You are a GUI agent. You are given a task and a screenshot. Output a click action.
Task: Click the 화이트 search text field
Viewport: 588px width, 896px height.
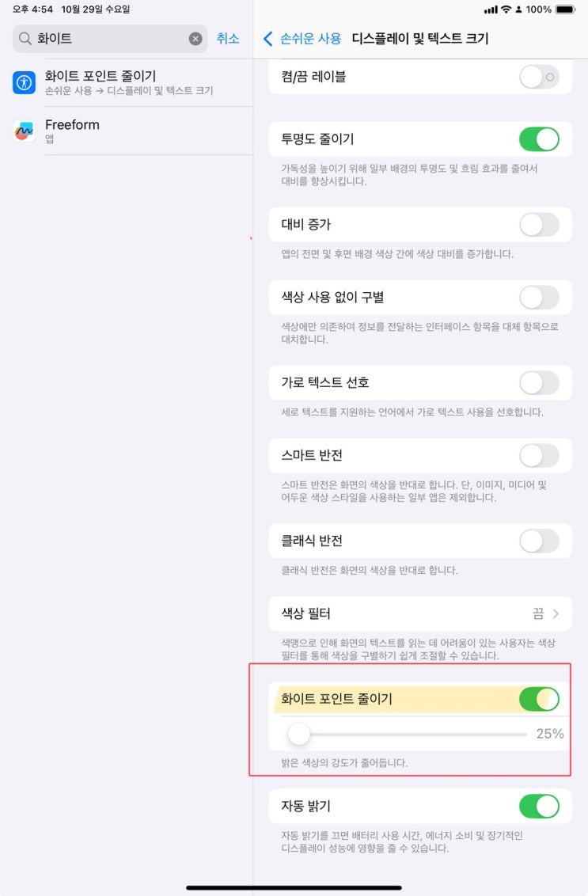(x=110, y=38)
